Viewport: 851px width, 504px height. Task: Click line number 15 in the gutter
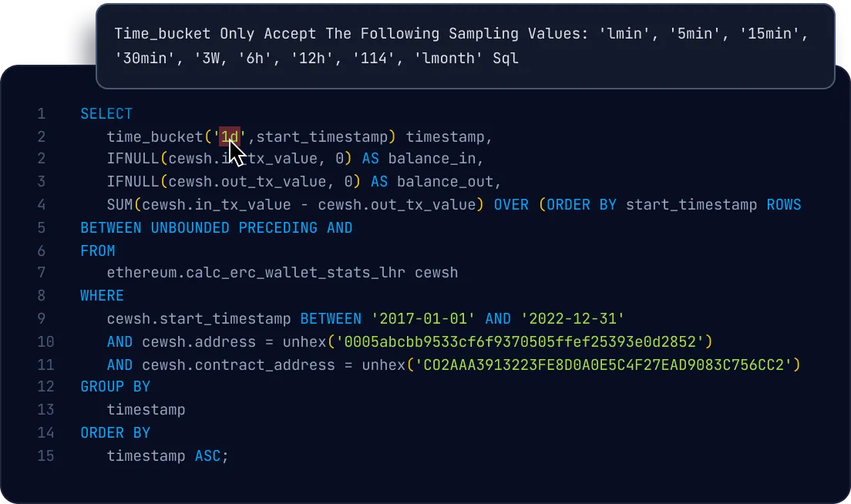(45, 455)
